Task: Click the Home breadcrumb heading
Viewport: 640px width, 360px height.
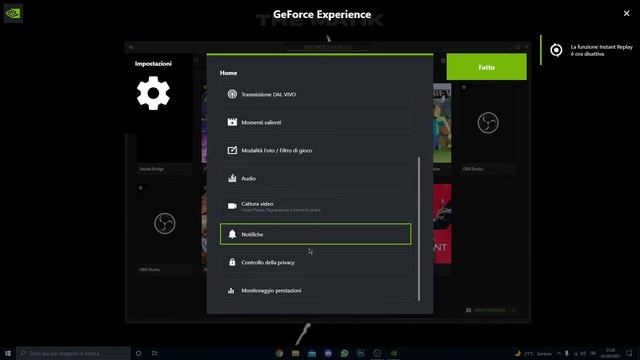Action: point(228,73)
